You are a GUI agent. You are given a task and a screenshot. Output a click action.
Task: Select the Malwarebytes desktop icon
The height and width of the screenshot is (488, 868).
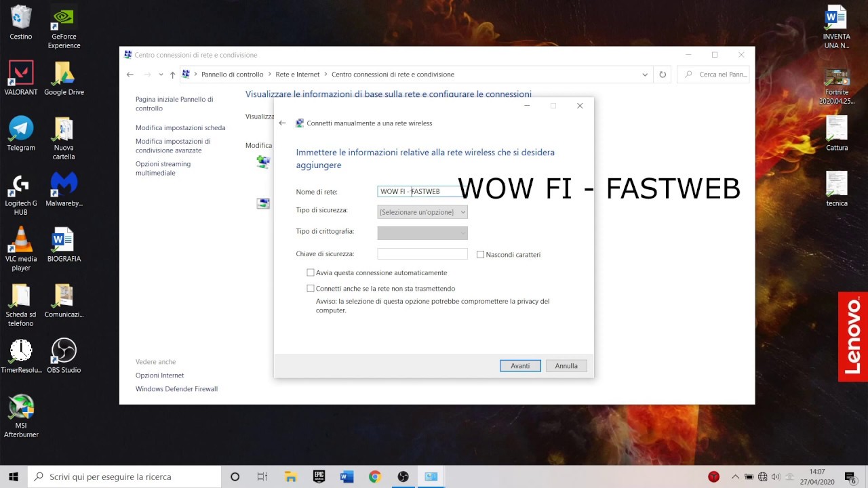(x=64, y=189)
